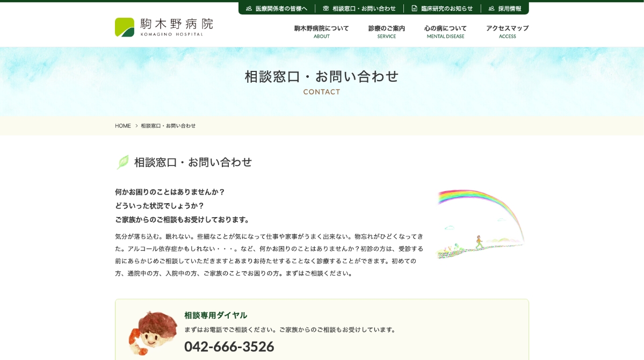Screen dimensions: 644x360
Task: Click the telephone icon beside 相談窓口・お問い合わせ
Action: [x=326, y=9]
